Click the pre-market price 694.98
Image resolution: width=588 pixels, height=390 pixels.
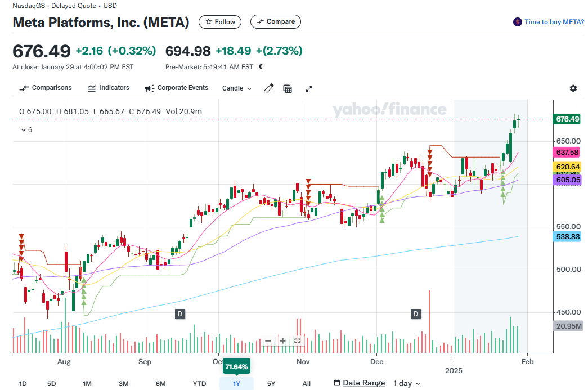coord(188,51)
